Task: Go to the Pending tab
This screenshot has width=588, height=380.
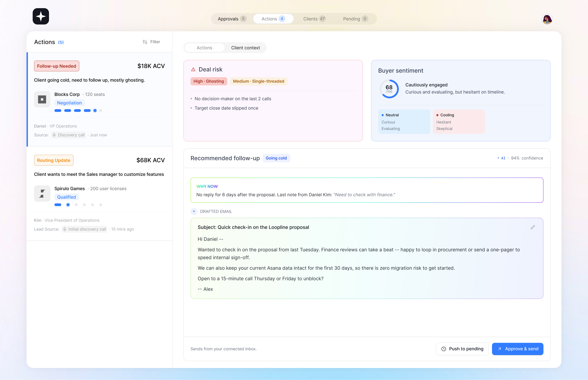Action: (355, 19)
